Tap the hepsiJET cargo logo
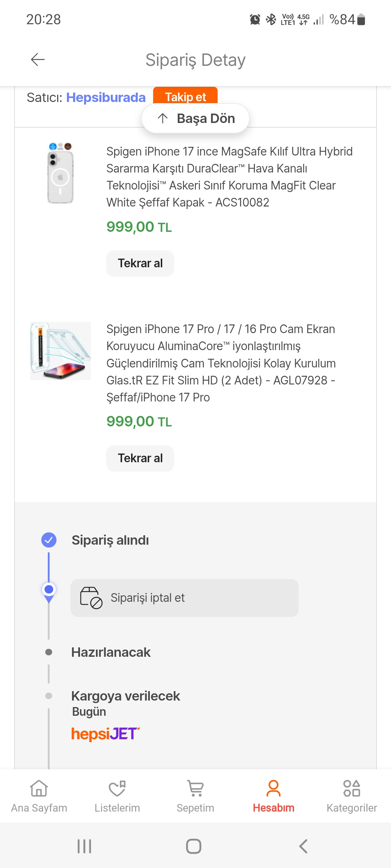Screen dimensions: 391x868 pos(105,734)
